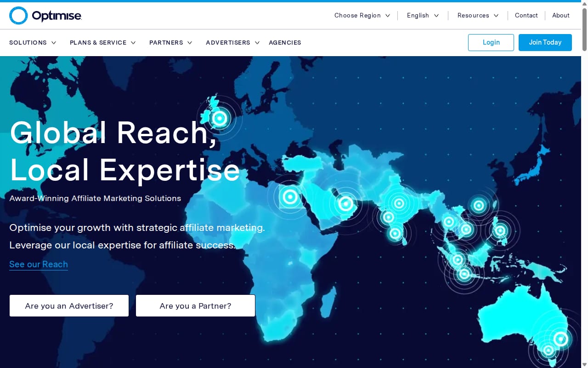This screenshot has height=368, width=588.
Task: Click the Global Reach, Local Expertise heading
Action: 124,151
